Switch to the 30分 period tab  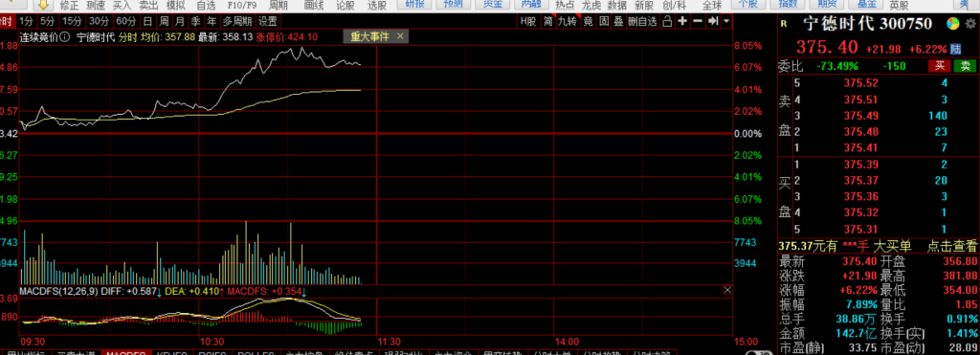[99, 21]
